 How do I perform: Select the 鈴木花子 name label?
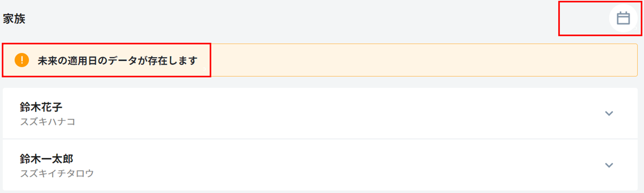click(x=41, y=107)
